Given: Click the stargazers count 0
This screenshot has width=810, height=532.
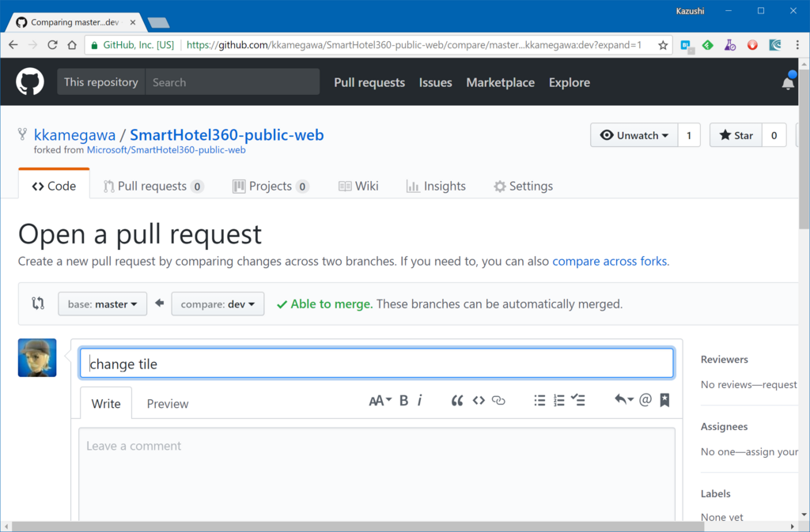Looking at the screenshot, I should coord(774,135).
